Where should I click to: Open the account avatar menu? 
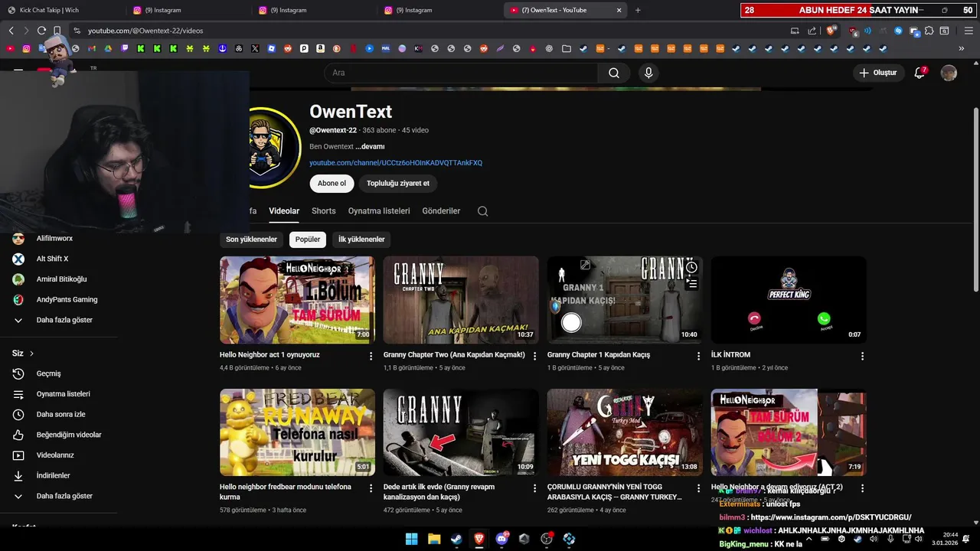(949, 73)
